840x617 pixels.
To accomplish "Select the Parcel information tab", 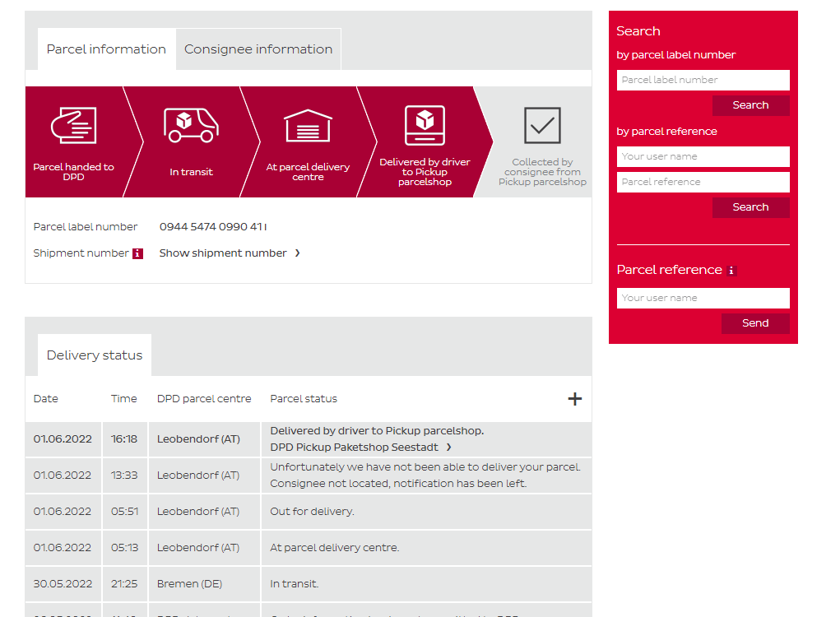I will coord(106,49).
